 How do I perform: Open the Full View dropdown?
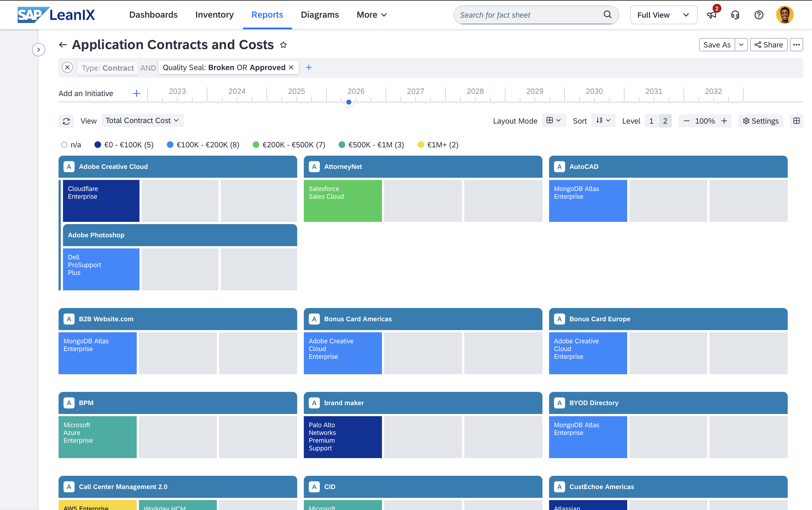click(663, 15)
